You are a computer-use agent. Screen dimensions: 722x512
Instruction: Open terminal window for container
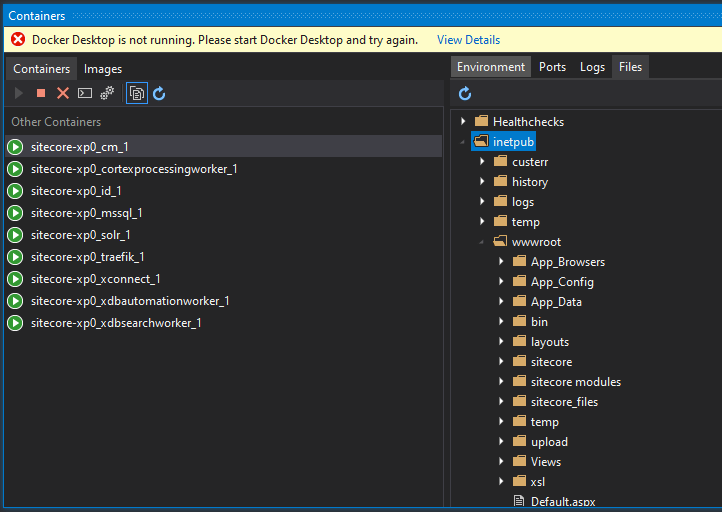click(x=85, y=93)
